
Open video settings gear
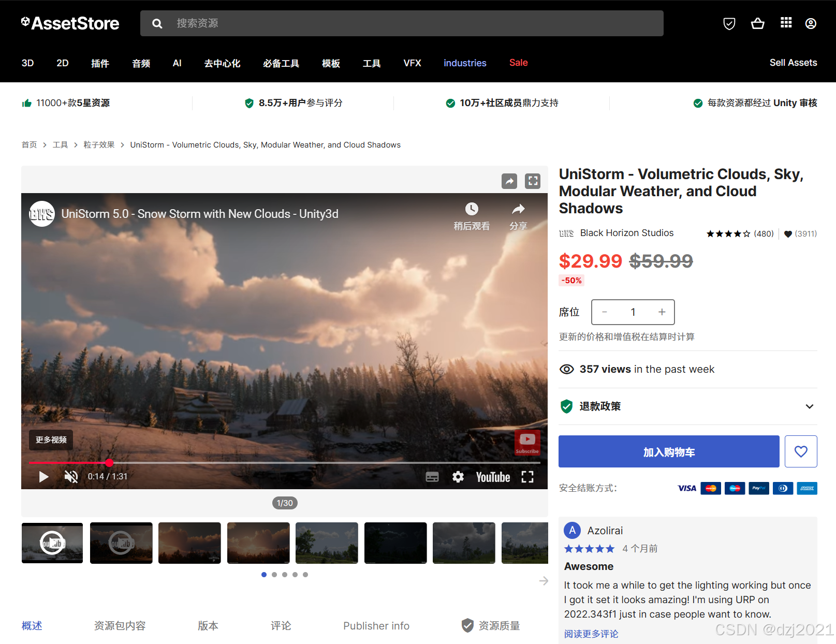pos(458,477)
